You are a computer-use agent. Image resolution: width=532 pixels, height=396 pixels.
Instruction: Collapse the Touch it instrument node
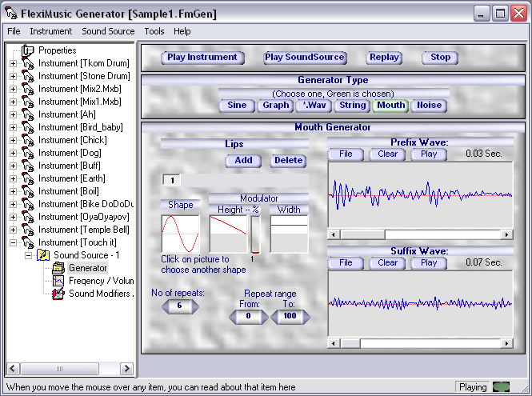point(13,242)
